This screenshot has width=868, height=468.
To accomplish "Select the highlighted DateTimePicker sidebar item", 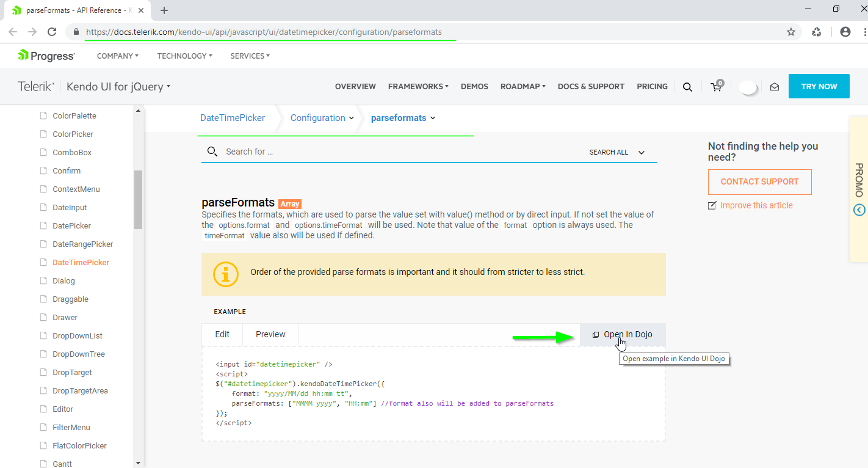I will [x=81, y=262].
